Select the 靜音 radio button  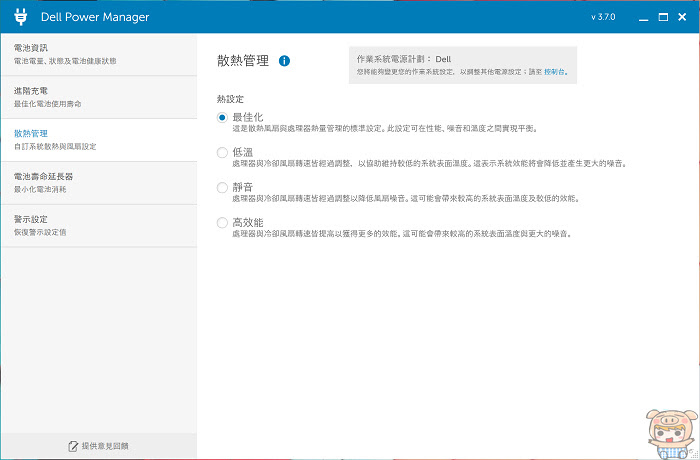pos(222,188)
